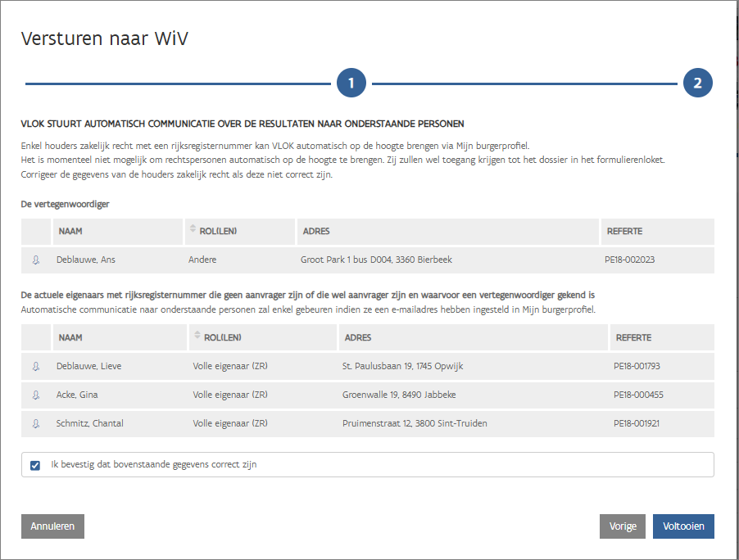Go to step 1 in the wizard

tap(351, 83)
